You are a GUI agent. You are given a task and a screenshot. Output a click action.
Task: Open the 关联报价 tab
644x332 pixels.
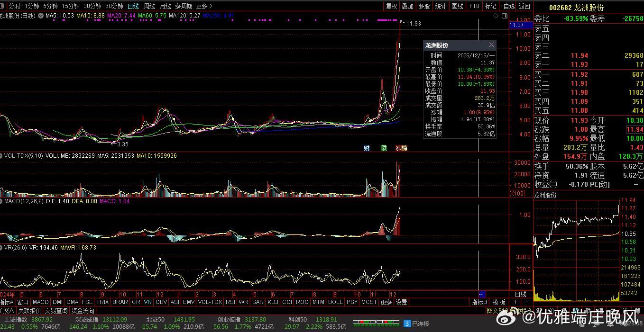click(29, 311)
